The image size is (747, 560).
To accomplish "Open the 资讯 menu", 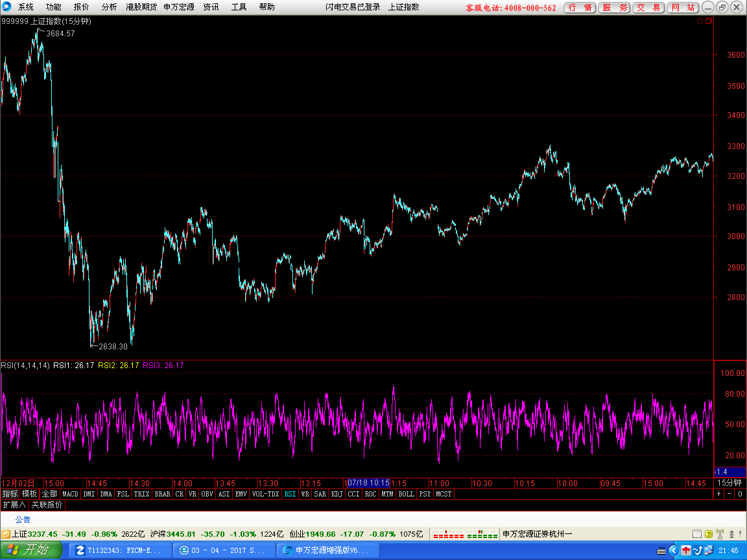I will [211, 6].
